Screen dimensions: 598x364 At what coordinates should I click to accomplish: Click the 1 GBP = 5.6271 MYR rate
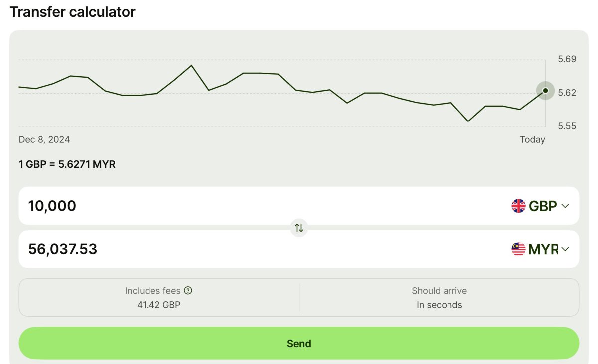pos(67,164)
